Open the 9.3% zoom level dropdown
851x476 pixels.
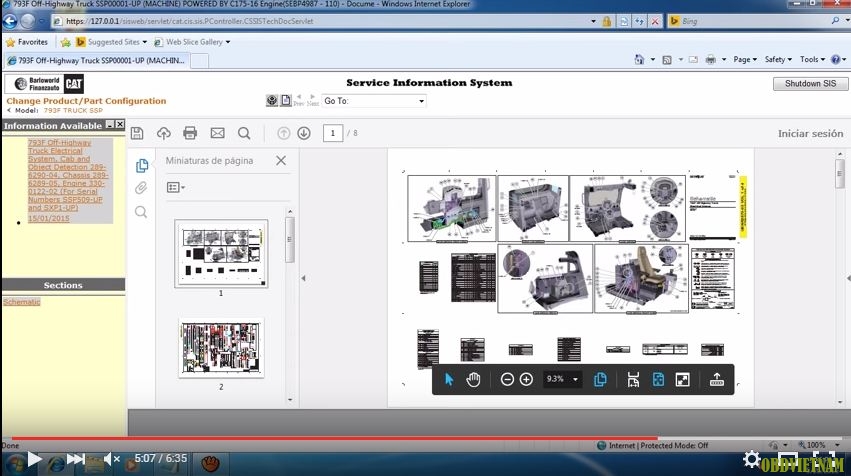pos(575,380)
